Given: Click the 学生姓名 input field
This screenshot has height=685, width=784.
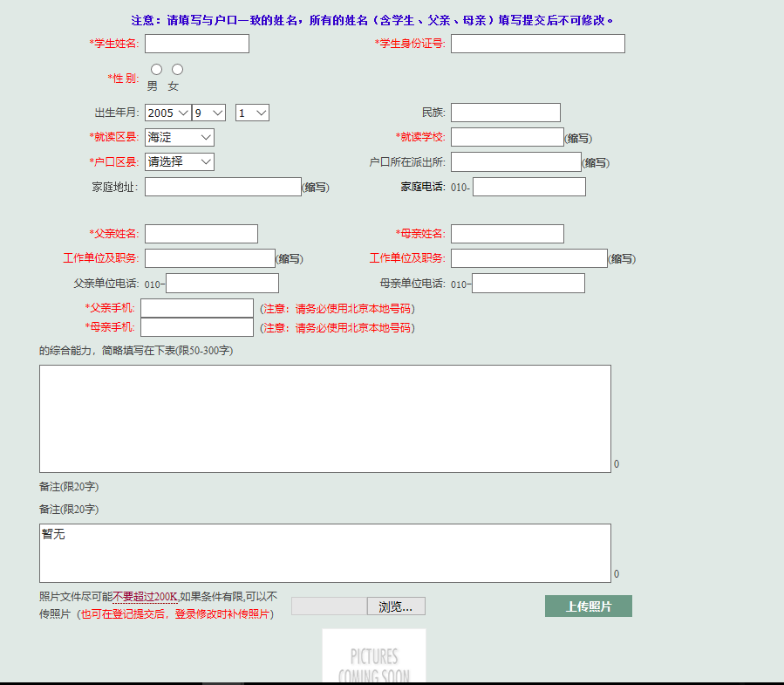Looking at the screenshot, I should (x=197, y=44).
